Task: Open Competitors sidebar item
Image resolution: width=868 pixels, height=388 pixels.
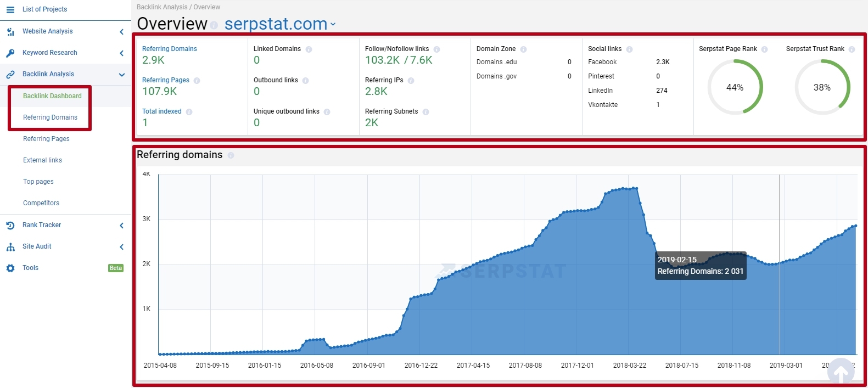Action: tap(41, 203)
